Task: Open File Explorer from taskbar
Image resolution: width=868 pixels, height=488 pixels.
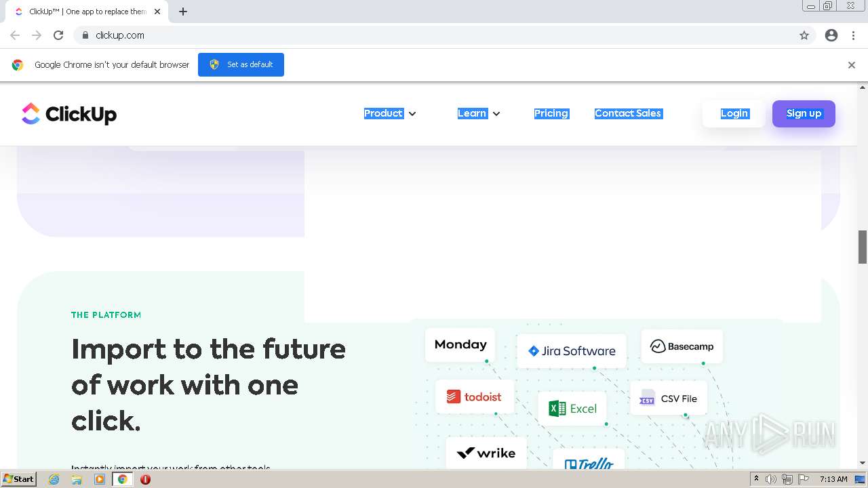Action: coord(77,479)
